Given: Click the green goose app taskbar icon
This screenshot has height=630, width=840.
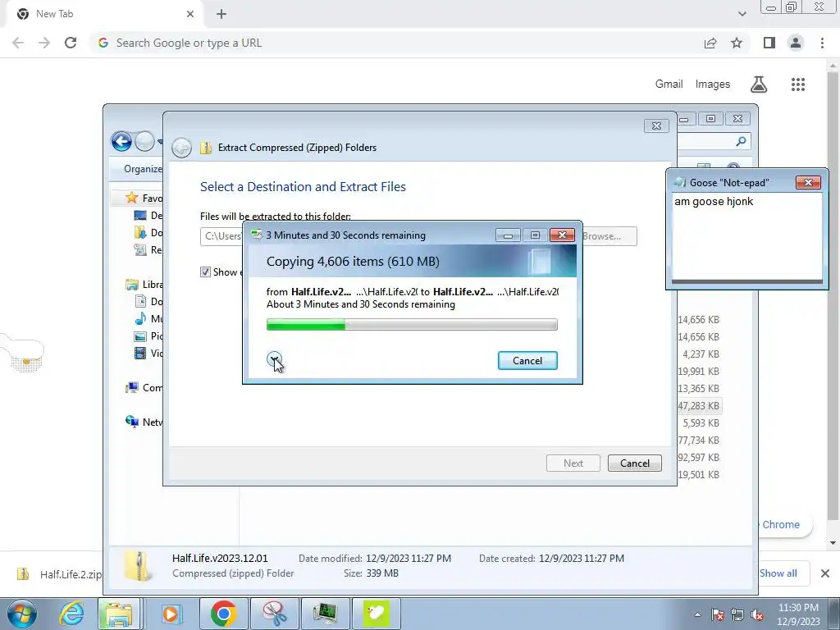Looking at the screenshot, I should click(x=376, y=614).
